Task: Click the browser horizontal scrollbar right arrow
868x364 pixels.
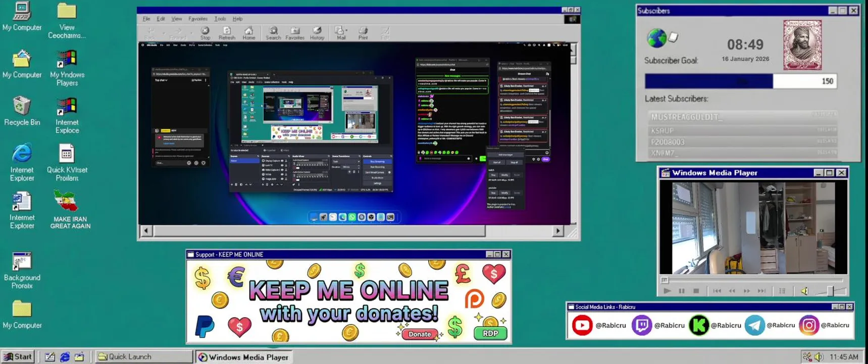Action: pyautogui.click(x=558, y=231)
